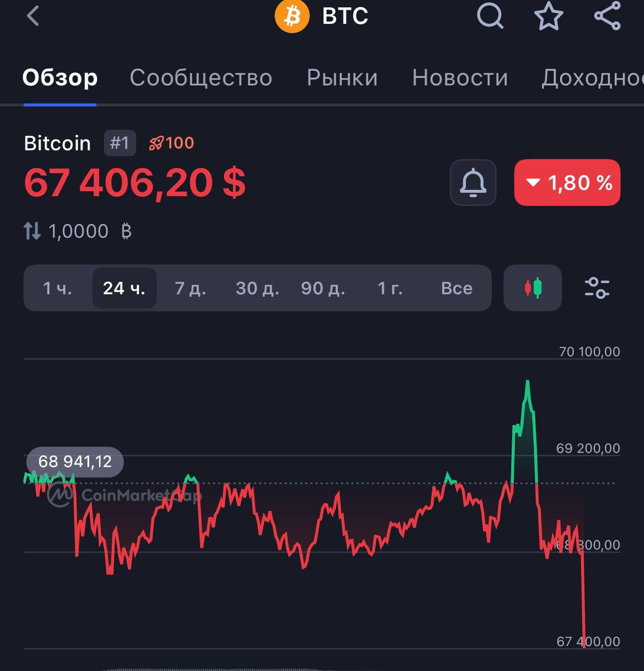The width and height of the screenshot is (644, 671).
Task: Tap the currency swap arrows icon
Action: pyautogui.click(x=32, y=231)
